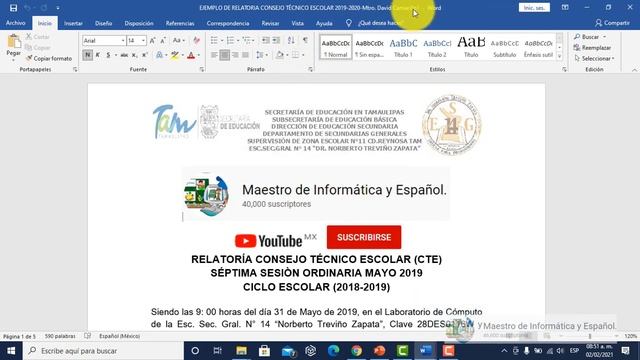Toggle bold N formatting button
640x360 pixels.
pyautogui.click(x=87, y=55)
